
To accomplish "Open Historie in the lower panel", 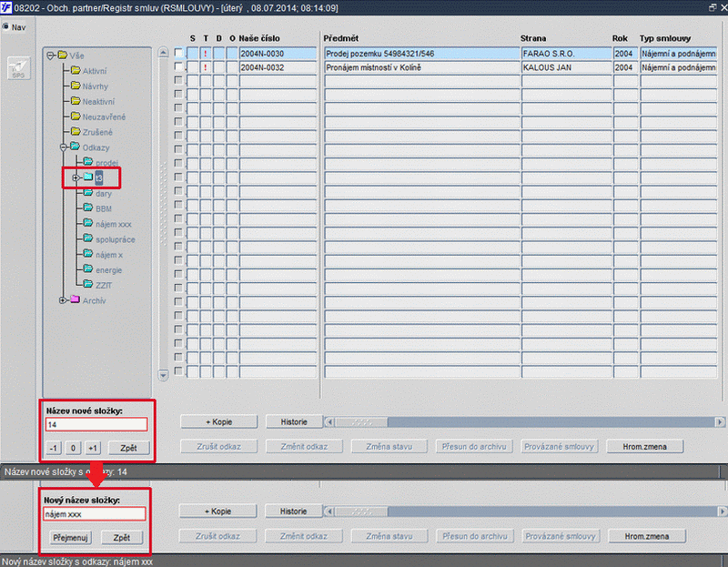I will pyautogui.click(x=293, y=511).
